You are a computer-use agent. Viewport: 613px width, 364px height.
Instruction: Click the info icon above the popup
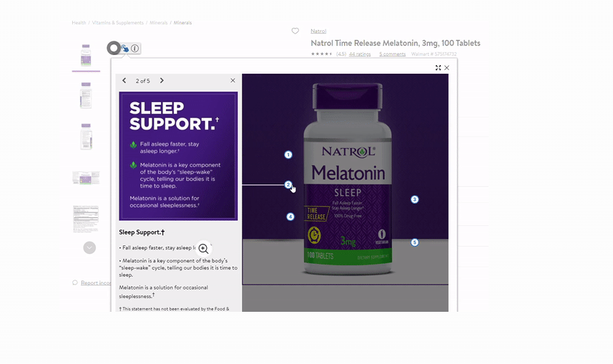pos(135,49)
